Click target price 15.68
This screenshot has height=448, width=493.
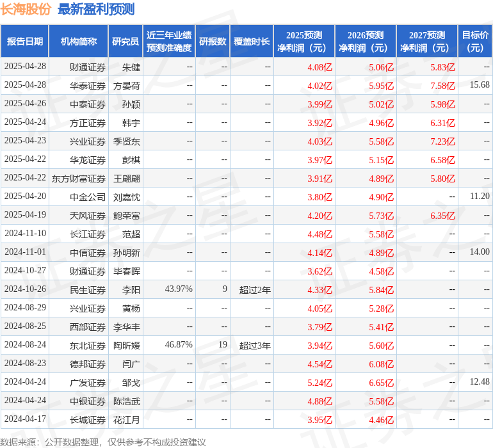click(480, 84)
